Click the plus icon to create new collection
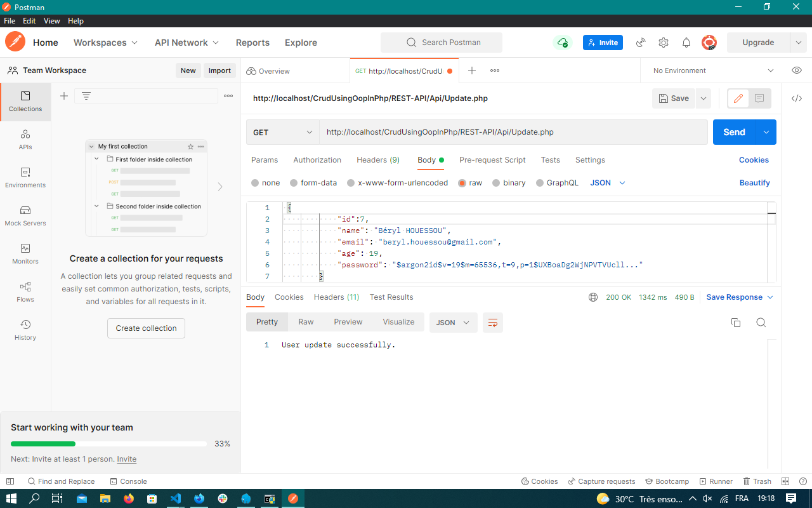 coord(64,96)
